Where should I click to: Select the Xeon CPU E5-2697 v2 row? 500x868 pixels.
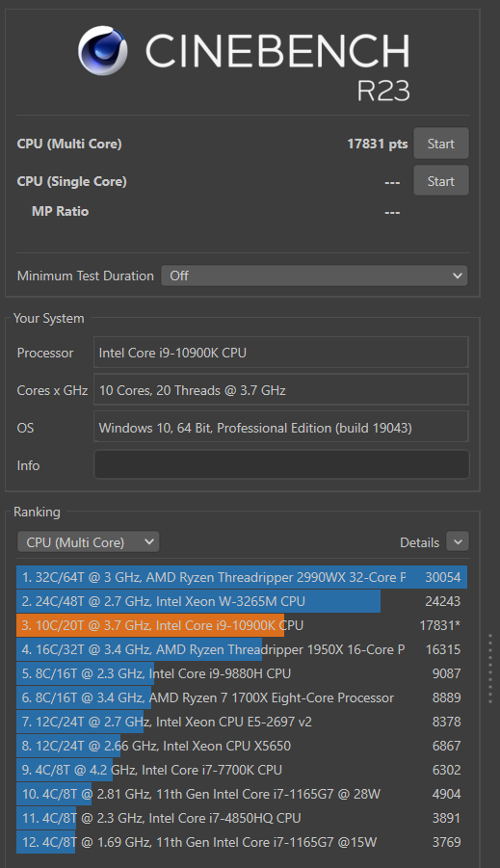[242, 722]
